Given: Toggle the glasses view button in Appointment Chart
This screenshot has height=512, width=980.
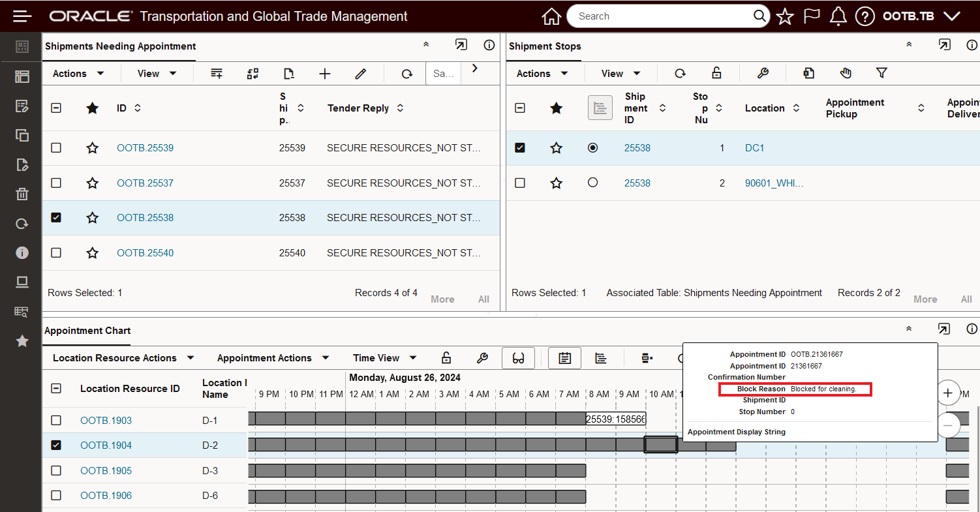Looking at the screenshot, I should [x=519, y=358].
